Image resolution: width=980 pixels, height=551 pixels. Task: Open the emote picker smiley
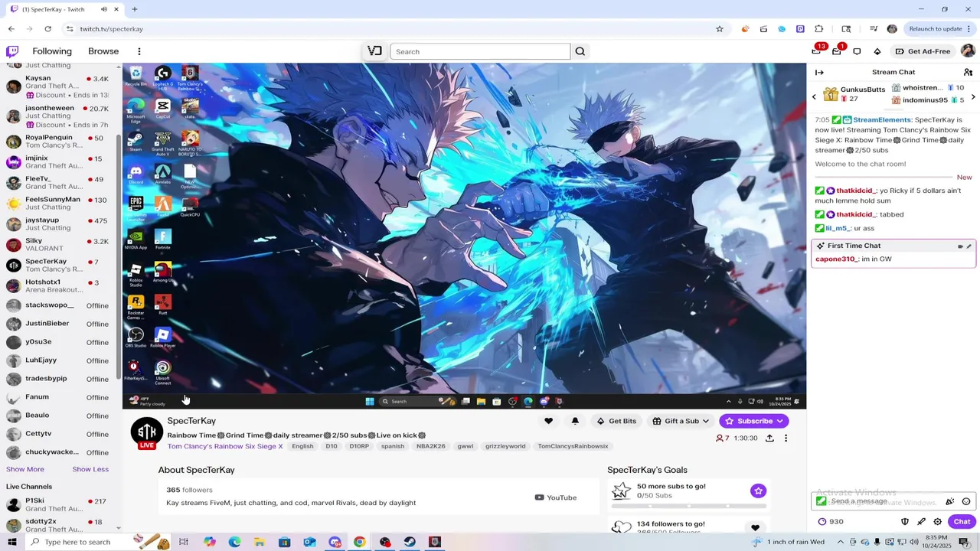coord(966,502)
